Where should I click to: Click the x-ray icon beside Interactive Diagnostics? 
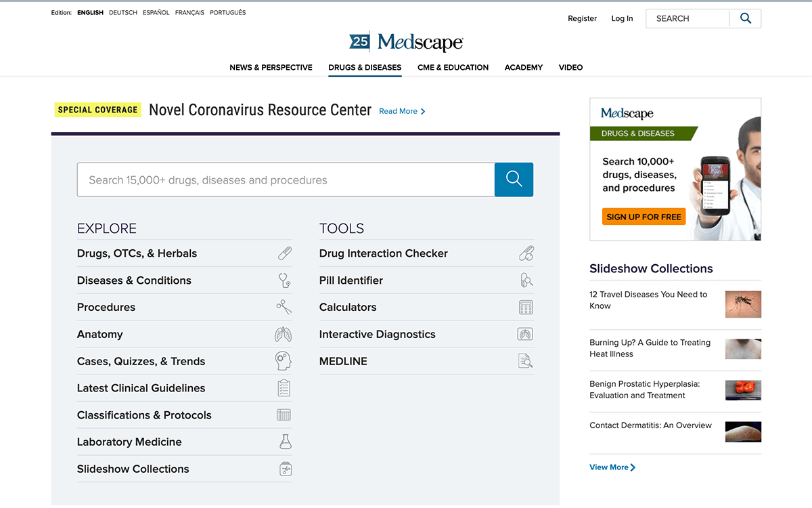525,334
